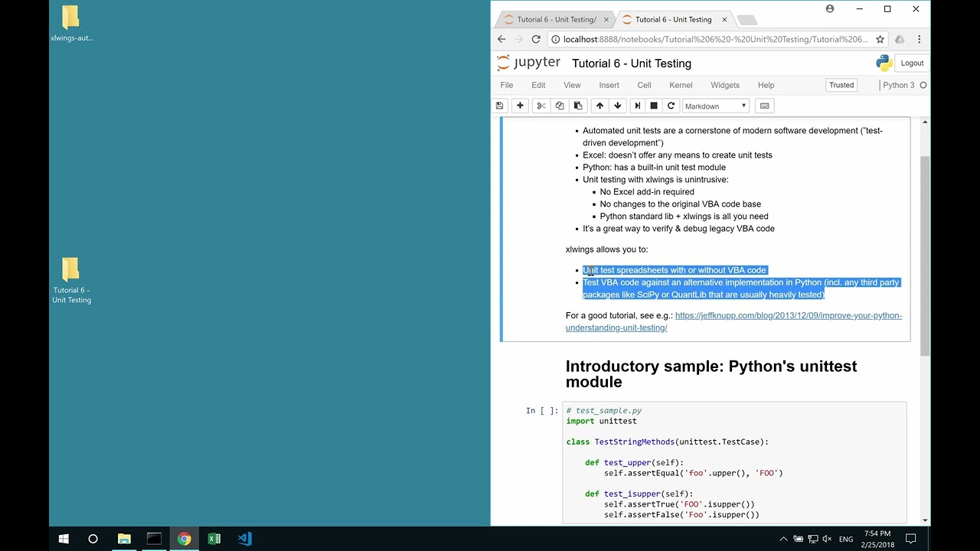Image resolution: width=980 pixels, height=551 pixels.
Task: Bookmark this page with the star icon
Action: (x=880, y=39)
